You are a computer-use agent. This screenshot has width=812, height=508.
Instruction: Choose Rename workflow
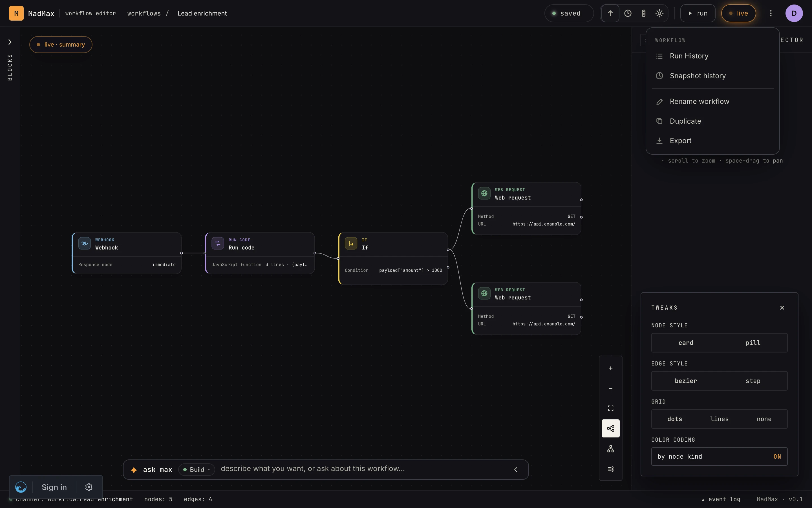[712, 102]
